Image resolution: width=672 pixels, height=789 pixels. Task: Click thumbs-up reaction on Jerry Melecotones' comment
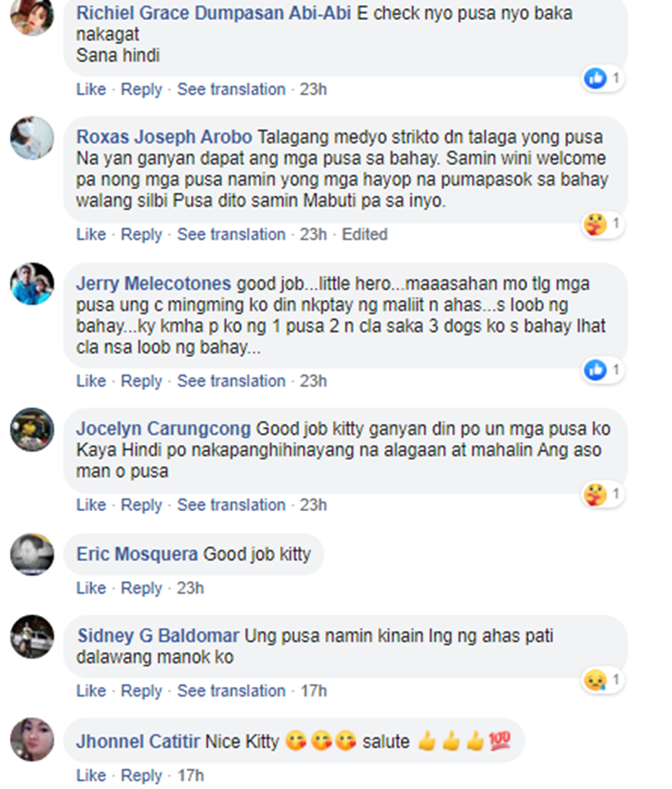tap(596, 369)
